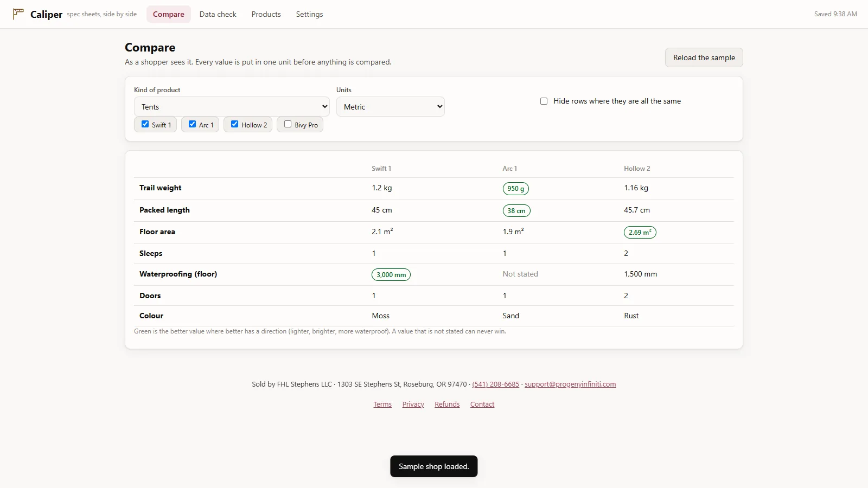Click the support@progenyinfiniti.com email link
Viewport: 868px width, 488px height.
pyautogui.click(x=570, y=384)
